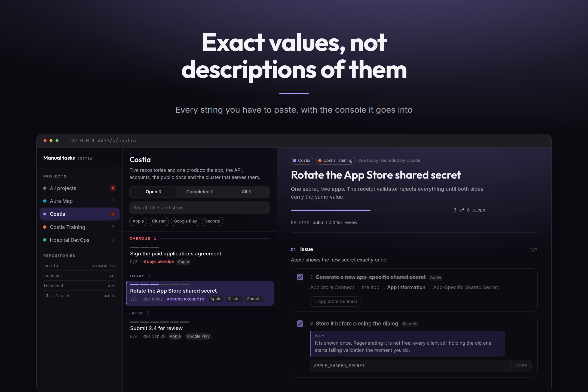The height and width of the screenshot is (392, 588).
Task: Open the Rotate the App Store shared secret task
Action: click(x=200, y=293)
